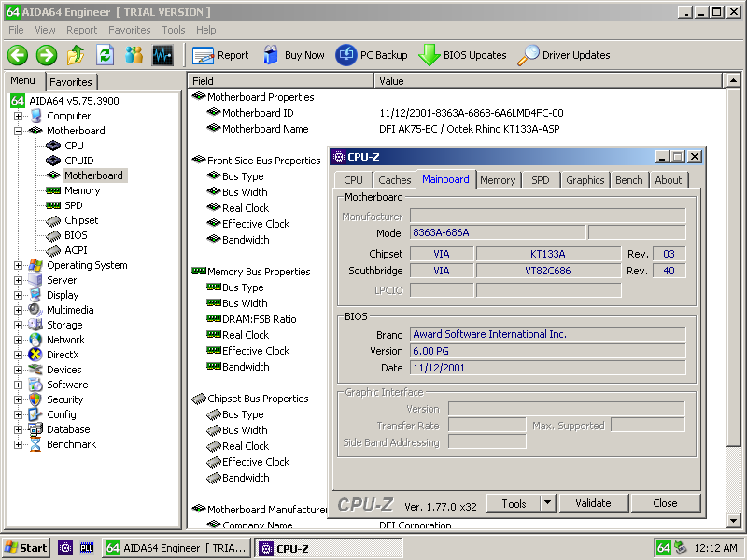Click the Close button in CPU-Z

(665, 503)
